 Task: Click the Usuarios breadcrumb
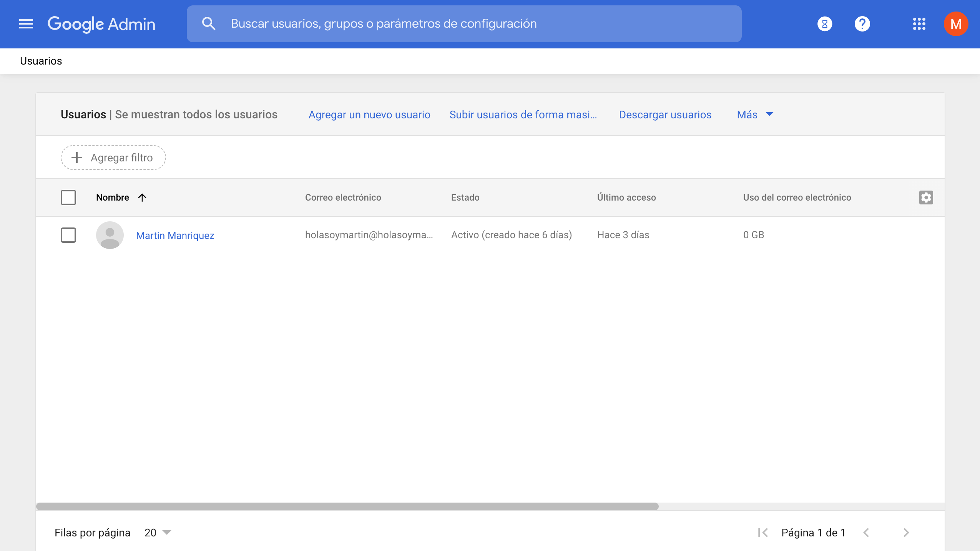pos(41,61)
